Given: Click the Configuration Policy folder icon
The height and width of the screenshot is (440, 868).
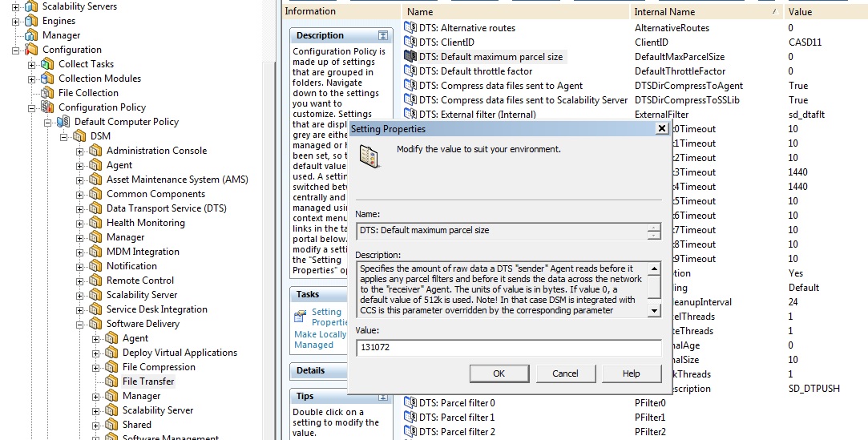Looking at the screenshot, I should click(x=47, y=107).
